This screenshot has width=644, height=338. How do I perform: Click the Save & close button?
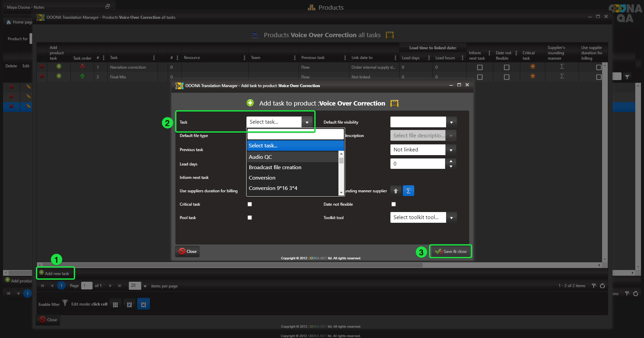point(450,252)
